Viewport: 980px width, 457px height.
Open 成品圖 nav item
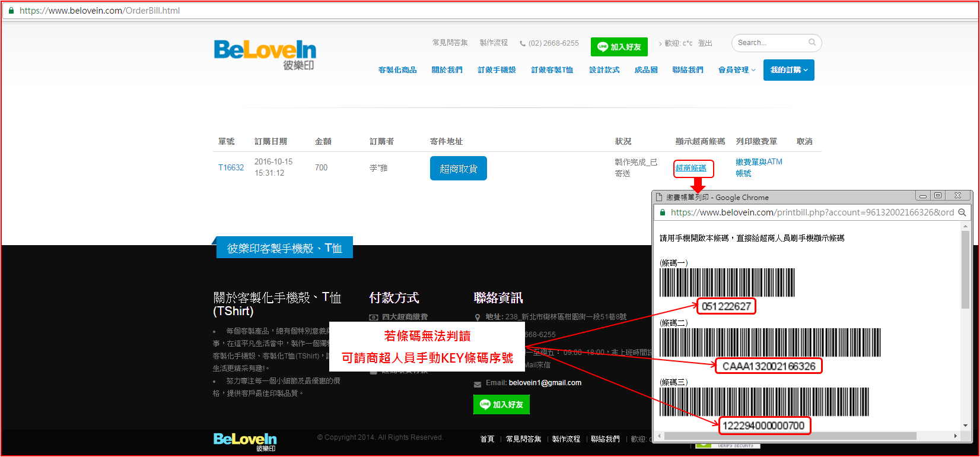[646, 70]
